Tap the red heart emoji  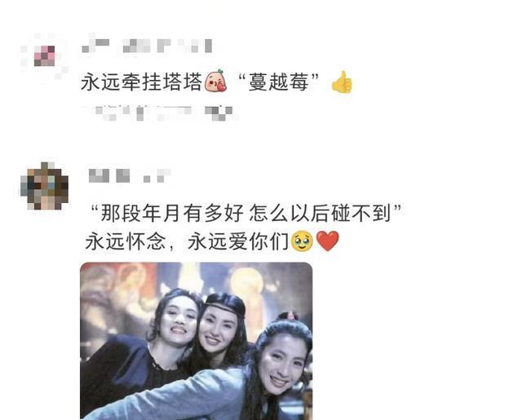pos(328,241)
